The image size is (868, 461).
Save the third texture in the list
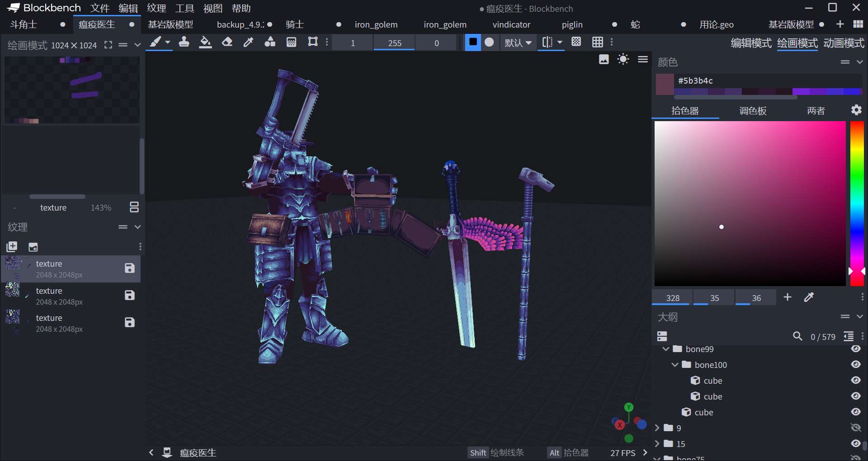click(x=130, y=322)
